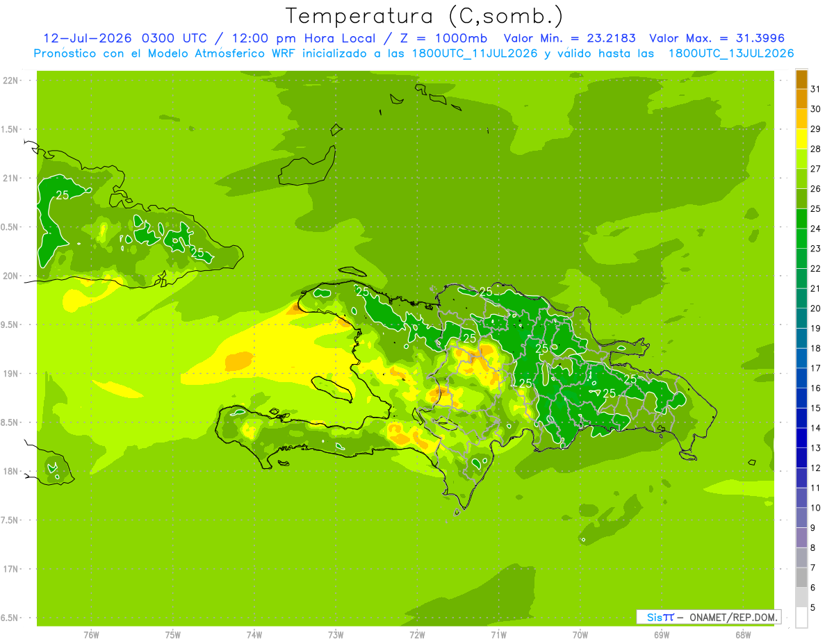
Task: Click the "Valor Min. = 23.2183" value
Action: (x=569, y=38)
